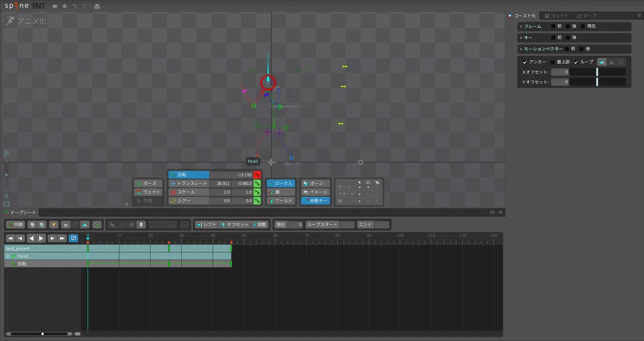Select the 回転 timeline row label
Screen dimensions: 644x341
pos(22,264)
